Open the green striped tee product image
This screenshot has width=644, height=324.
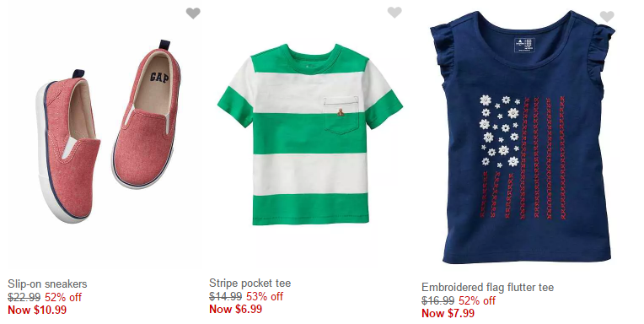coord(310,135)
